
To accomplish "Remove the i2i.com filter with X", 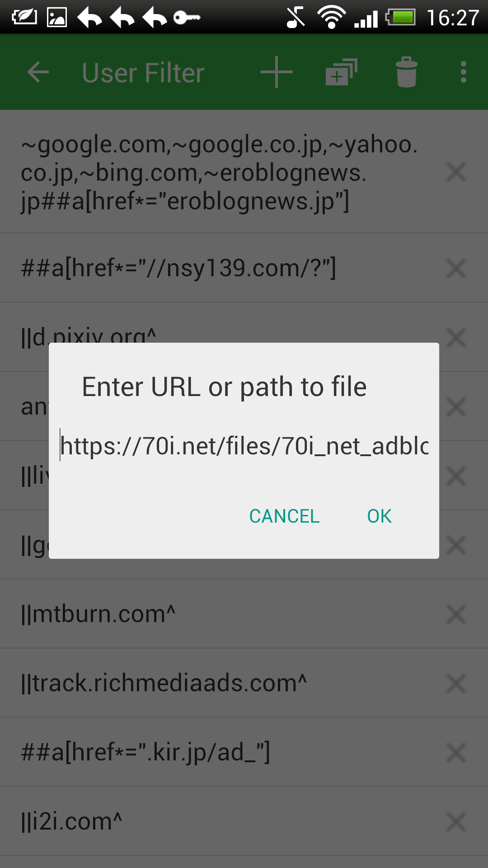I will tap(456, 822).
